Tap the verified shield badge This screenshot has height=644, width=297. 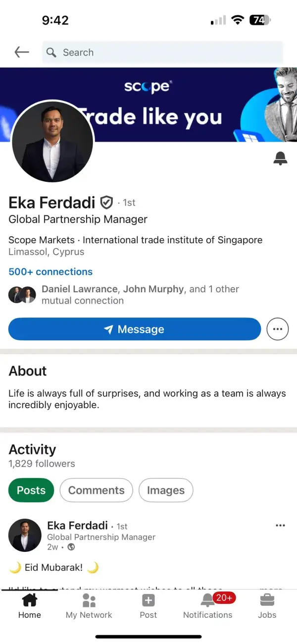pos(106,203)
